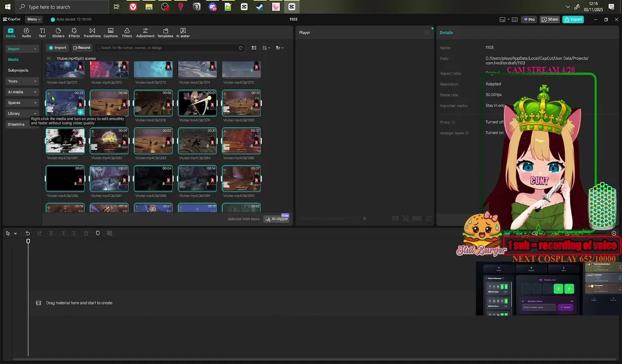622x364 pixels.
Task: Select the Vtuber.mp4Clip1385 thumbnail
Action: click(x=241, y=141)
